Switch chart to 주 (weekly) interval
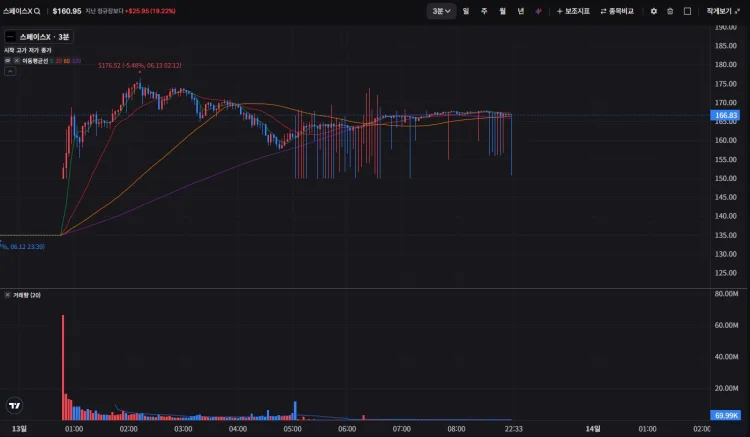The width and height of the screenshot is (750, 437). coord(484,11)
